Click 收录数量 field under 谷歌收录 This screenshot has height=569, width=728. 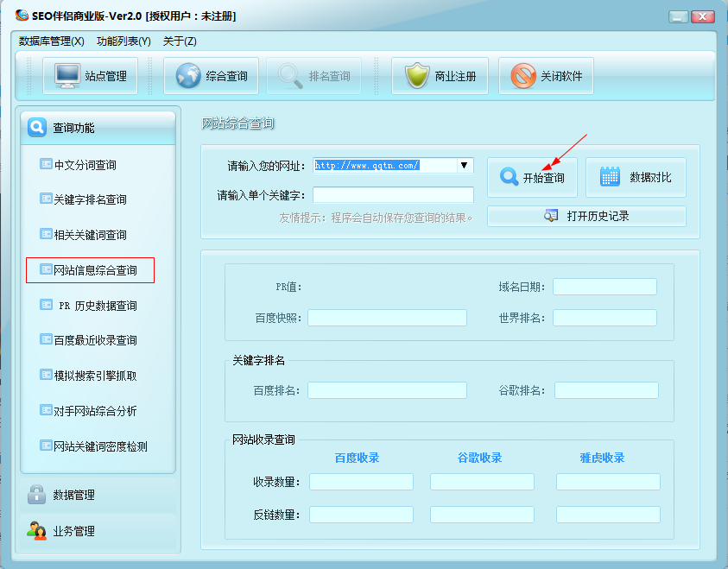click(482, 482)
